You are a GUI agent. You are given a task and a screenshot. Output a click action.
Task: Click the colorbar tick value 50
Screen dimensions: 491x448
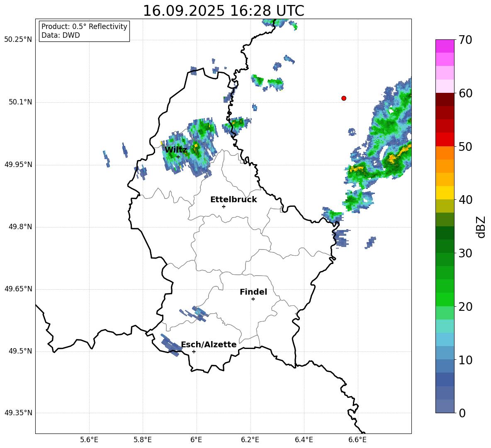pyautogui.click(x=465, y=147)
